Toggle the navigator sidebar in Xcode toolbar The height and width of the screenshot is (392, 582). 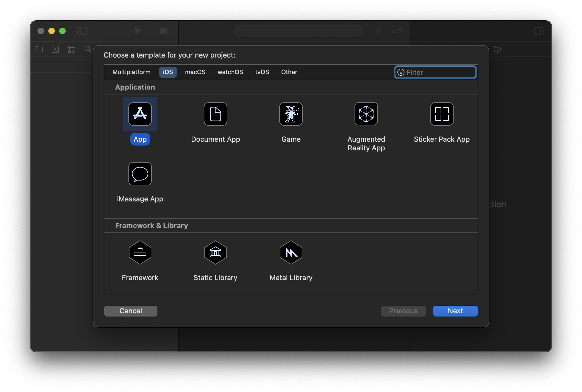[x=82, y=31]
